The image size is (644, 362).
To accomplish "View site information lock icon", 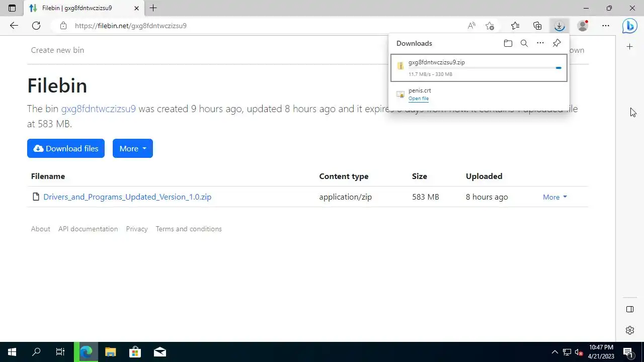I will click(x=63, y=26).
